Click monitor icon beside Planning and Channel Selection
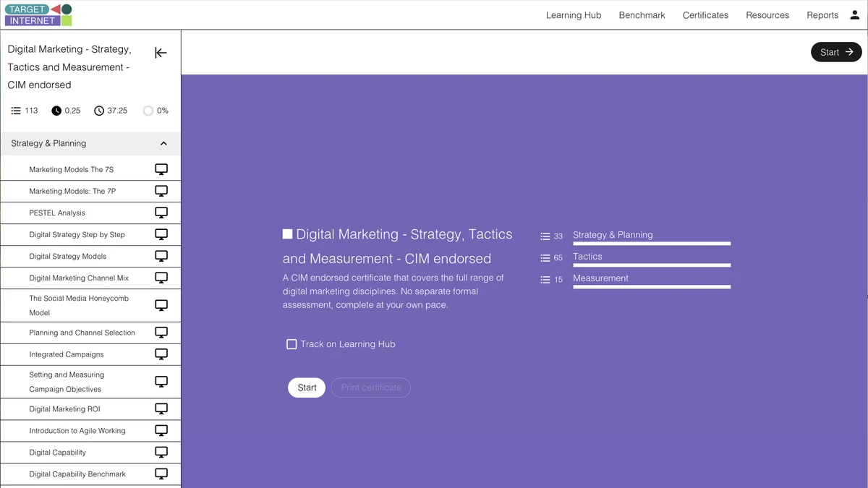The image size is (868, 488). 161,333
